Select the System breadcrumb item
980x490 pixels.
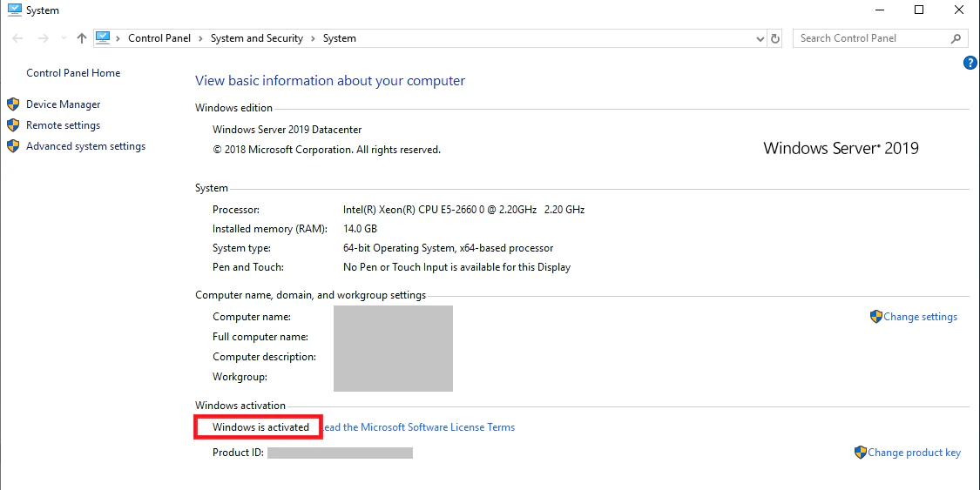click(340, 38)
